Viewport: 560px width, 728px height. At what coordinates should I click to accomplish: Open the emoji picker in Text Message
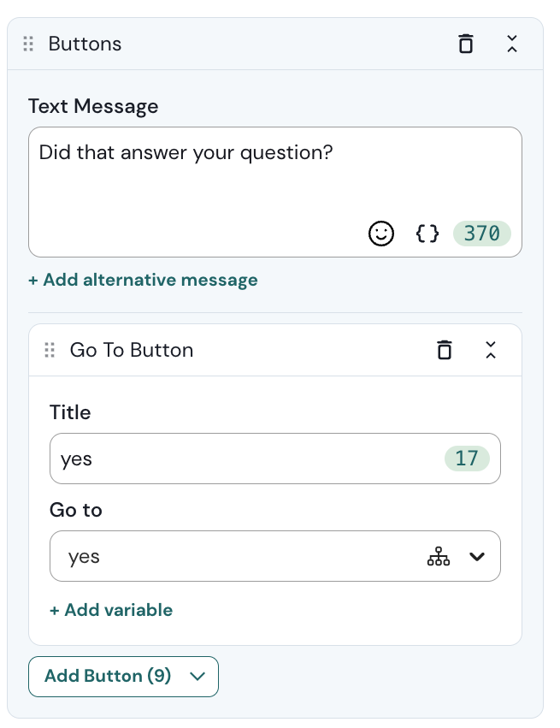(x=381, y=233)
